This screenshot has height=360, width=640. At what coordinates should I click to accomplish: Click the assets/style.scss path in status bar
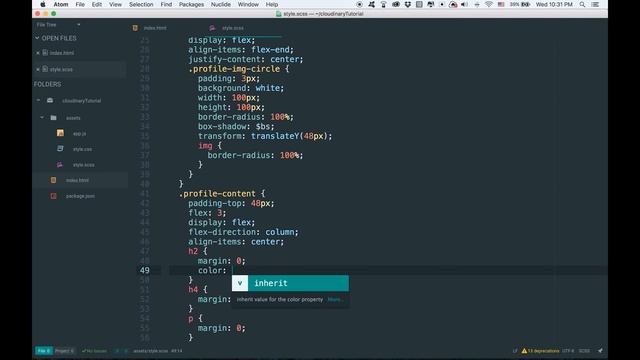pyautogui.click(x=150, y=351)
